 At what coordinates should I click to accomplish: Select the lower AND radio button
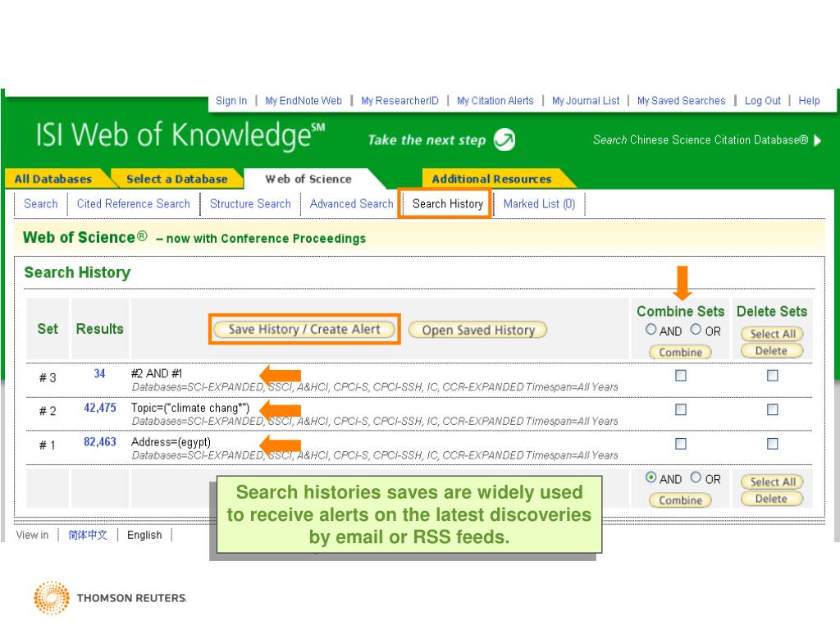click(651, 477)
